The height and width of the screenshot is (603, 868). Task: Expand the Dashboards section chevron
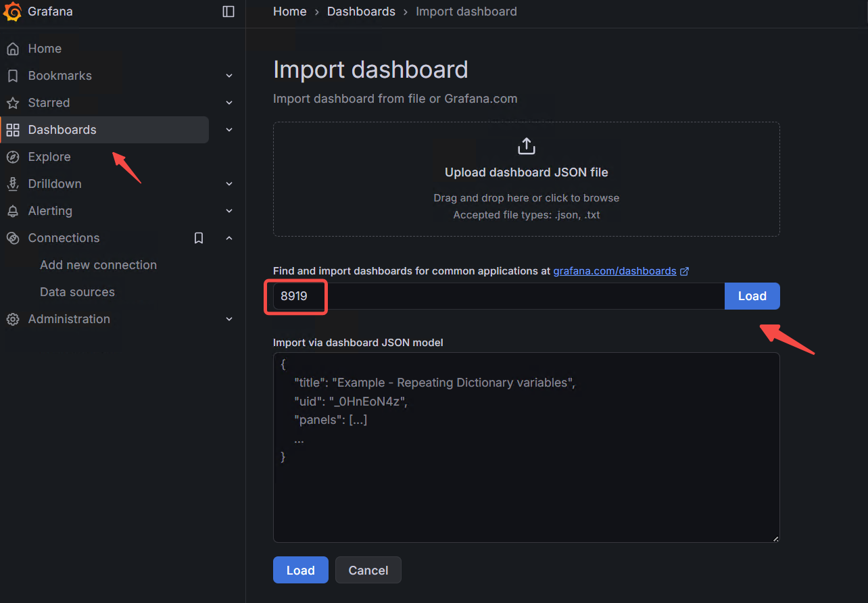[229, 130]
